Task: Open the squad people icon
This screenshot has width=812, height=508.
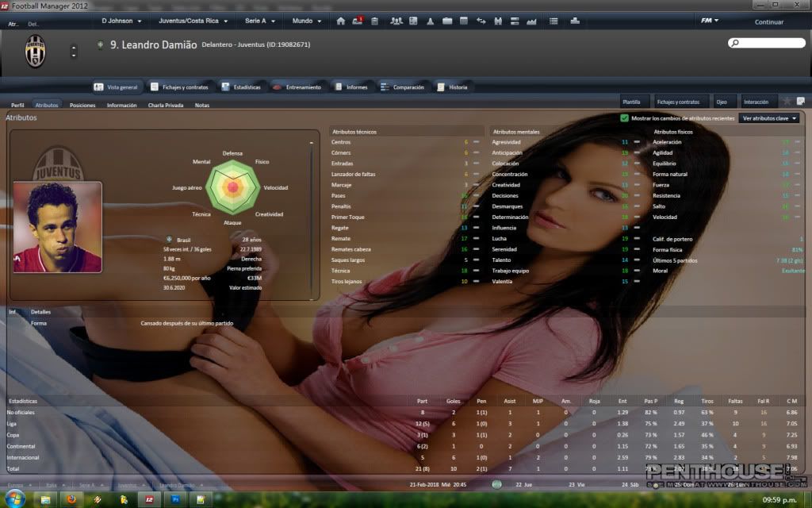Action: coord(396,21)
